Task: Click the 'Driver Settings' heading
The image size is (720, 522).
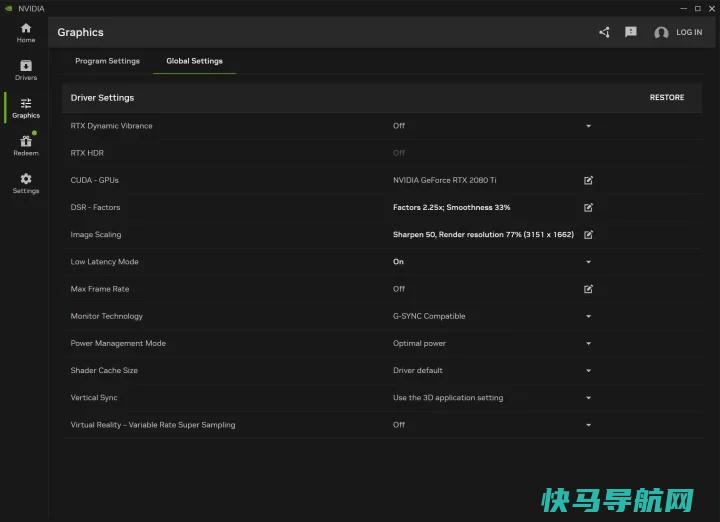Action: 102,98
